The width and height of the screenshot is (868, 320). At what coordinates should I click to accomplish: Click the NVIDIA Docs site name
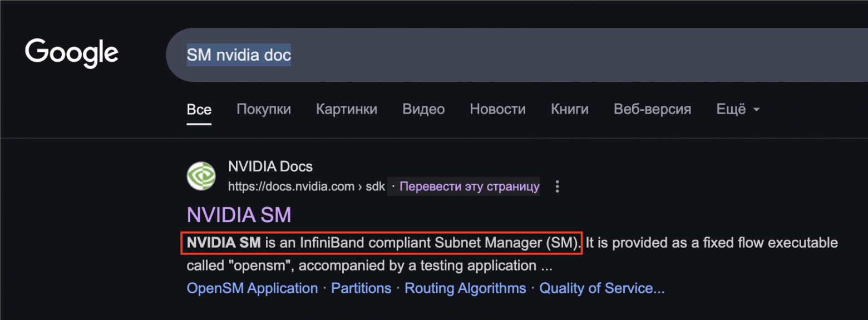[x=270, y=166]
